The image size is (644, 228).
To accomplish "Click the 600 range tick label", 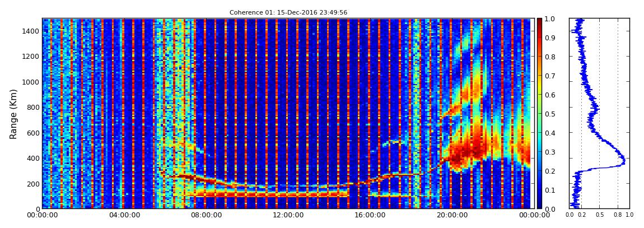I will pyautogui.click(x=32, y=133).
